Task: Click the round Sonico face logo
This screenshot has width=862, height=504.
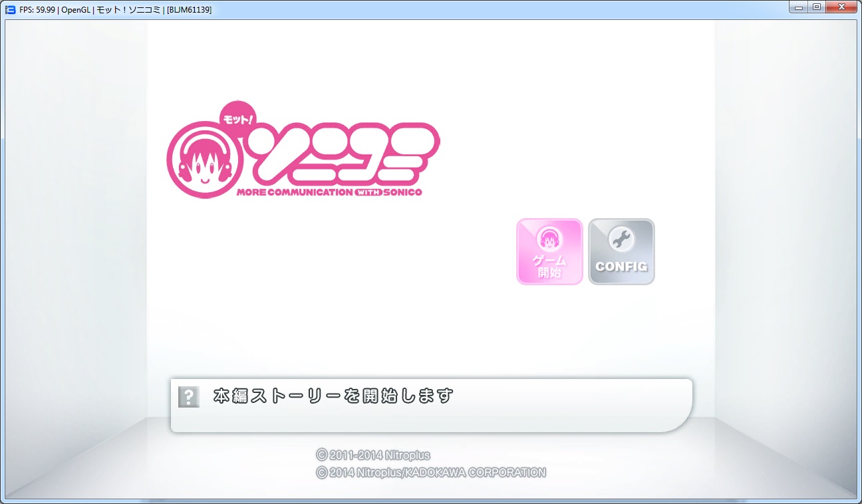Action: [x=202, y=161]
